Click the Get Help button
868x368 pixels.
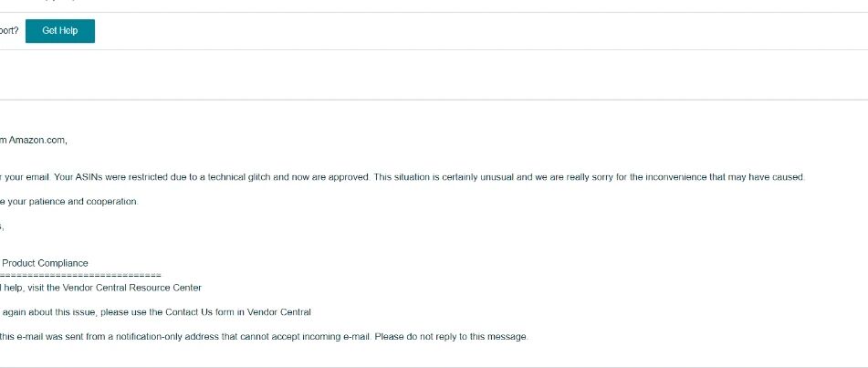coord(60,31)
